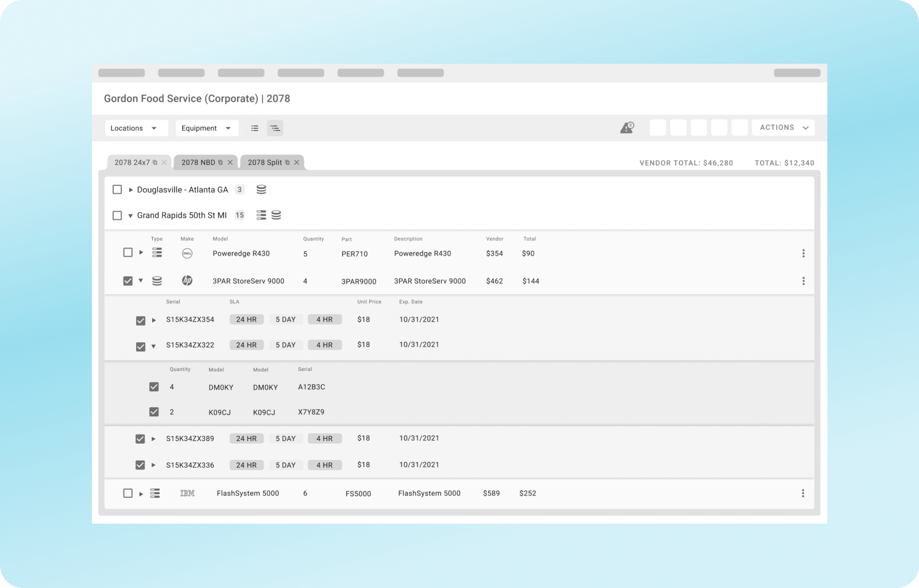Open the Equipment dropdown filter
919x588 pixels.
pyautogui.click(x=207, y=128)
